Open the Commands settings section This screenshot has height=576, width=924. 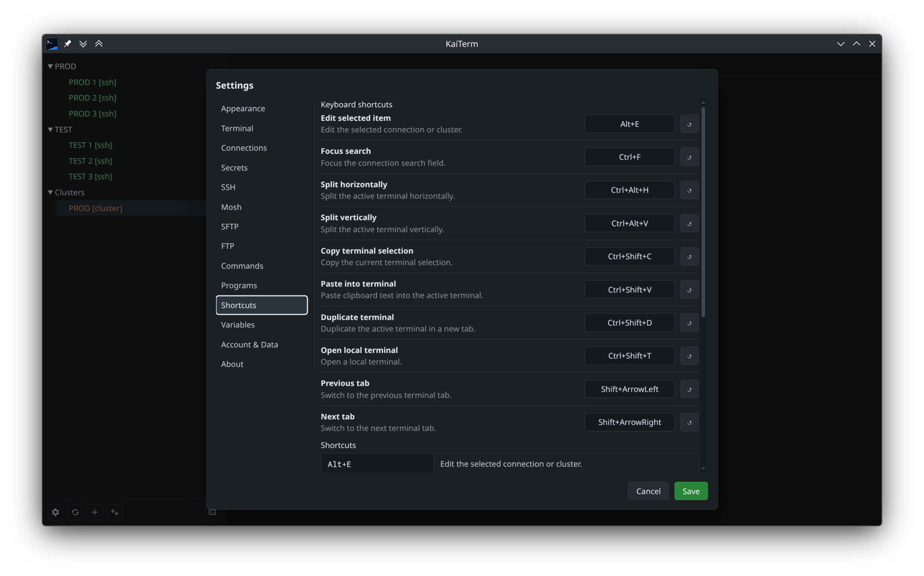click(x=262, y=266)
